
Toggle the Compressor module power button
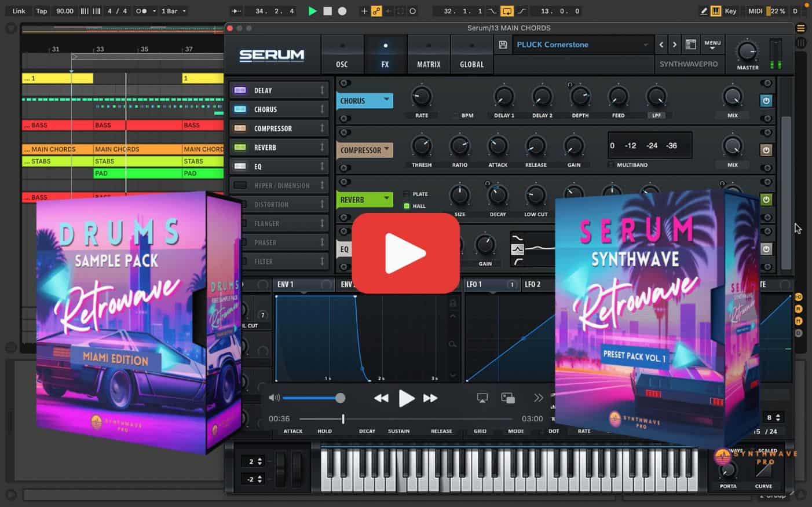point(766,150)
